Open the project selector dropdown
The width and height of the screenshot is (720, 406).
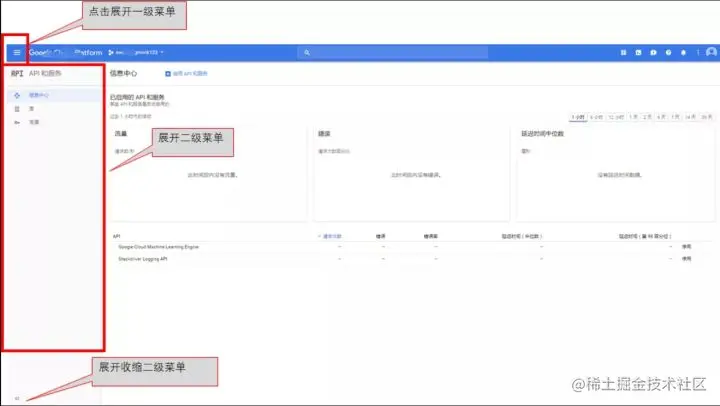coord(136,53)
